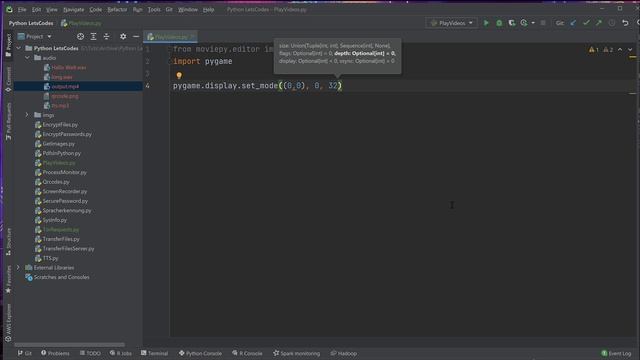Open the Git tool window at the bottom

click(24, 353)
